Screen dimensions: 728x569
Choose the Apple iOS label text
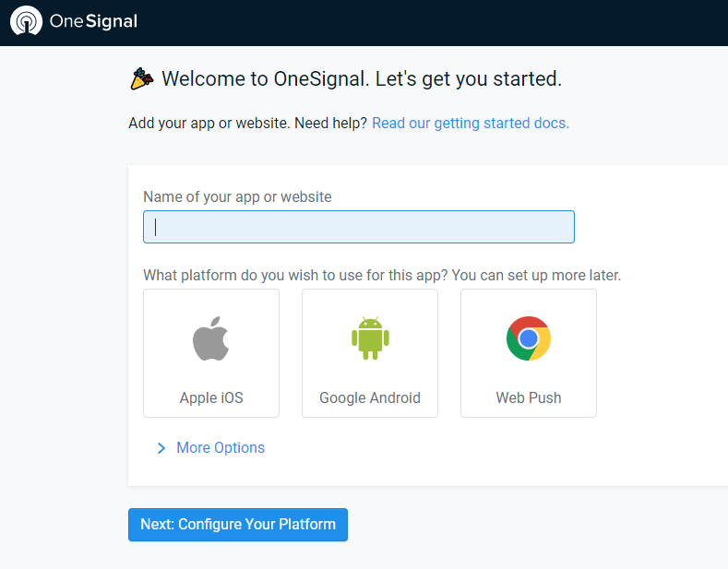[x=211, y=397]
